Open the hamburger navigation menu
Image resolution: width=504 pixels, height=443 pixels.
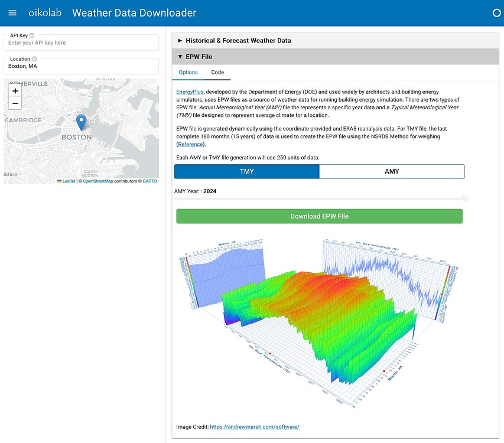coord(12,13)
